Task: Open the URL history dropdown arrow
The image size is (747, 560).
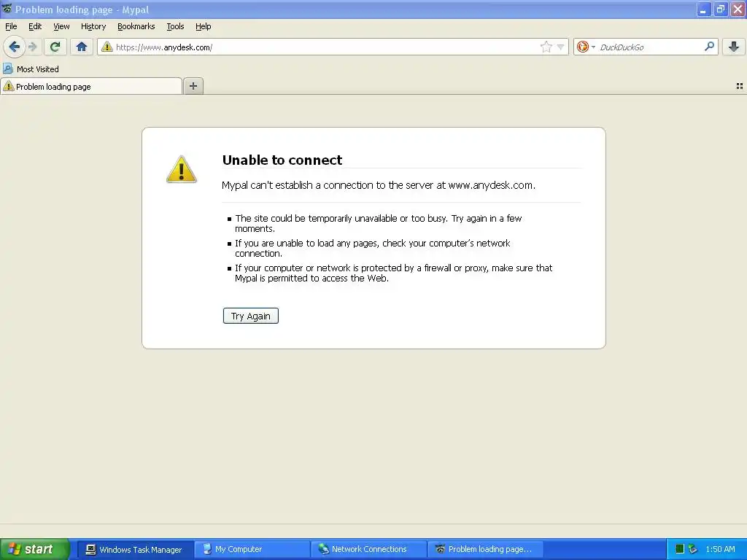Action: click(x=561, y=47)
